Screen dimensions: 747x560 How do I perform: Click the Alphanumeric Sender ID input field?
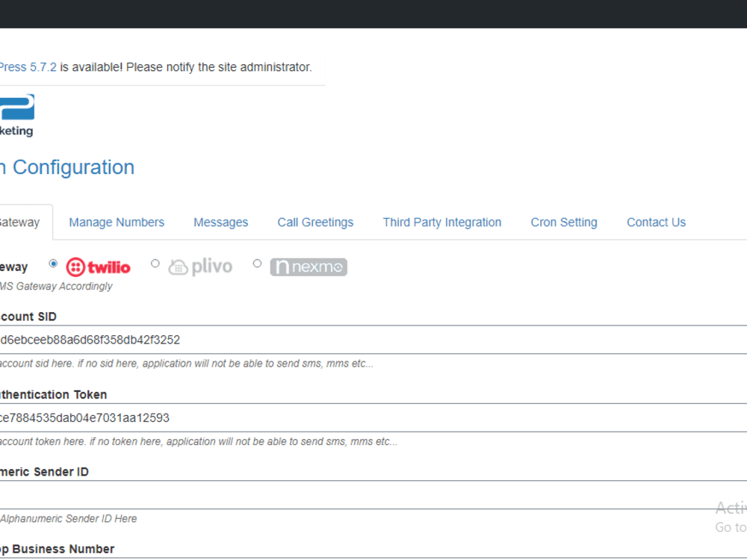coord(373,495)
